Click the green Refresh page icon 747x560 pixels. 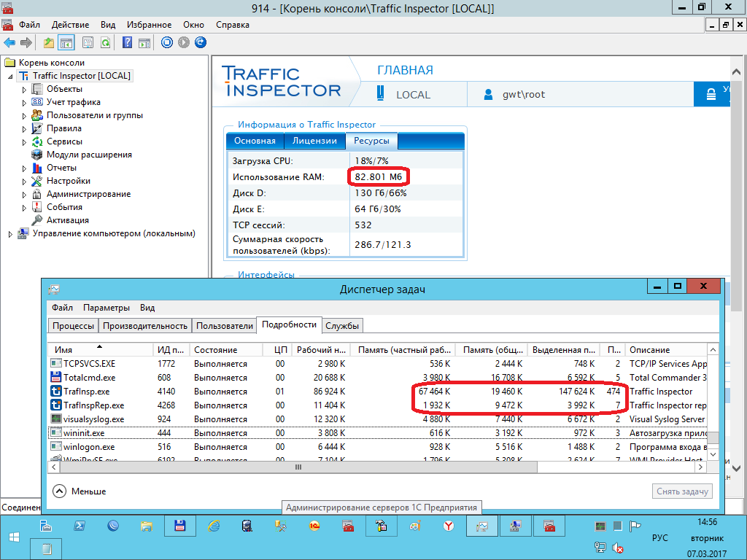pos(105,43)
